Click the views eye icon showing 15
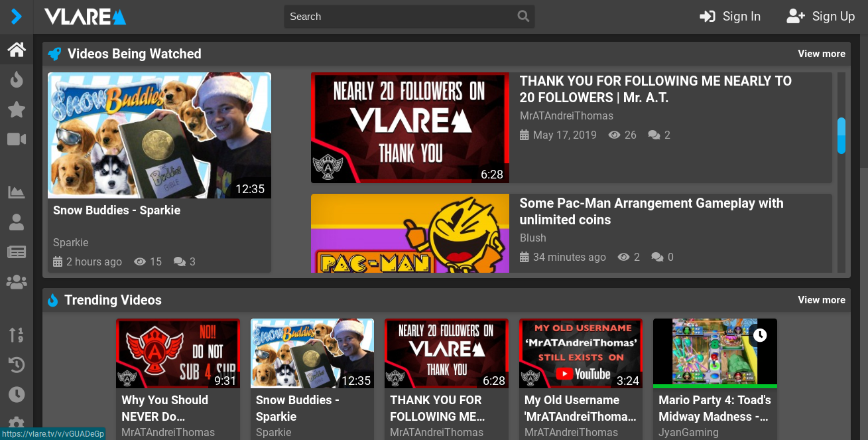The width and height of the screenshot is (868, 440). (x=140, y=262)
